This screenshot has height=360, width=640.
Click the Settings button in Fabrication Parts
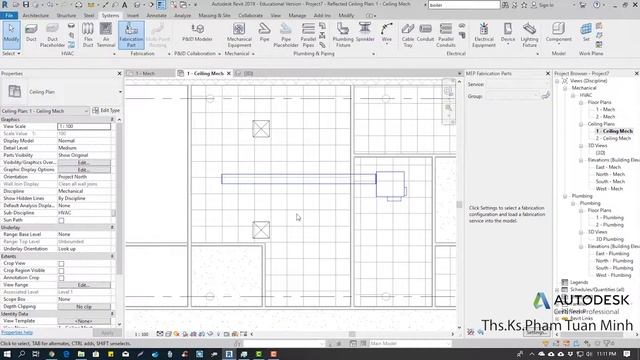tap(536, 333)
